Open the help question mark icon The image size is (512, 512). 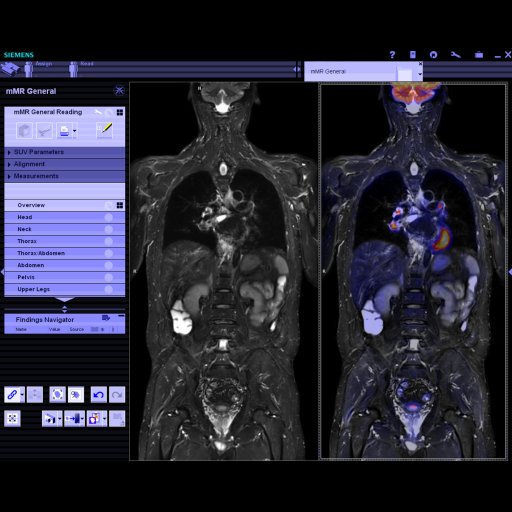click(392, 55)
